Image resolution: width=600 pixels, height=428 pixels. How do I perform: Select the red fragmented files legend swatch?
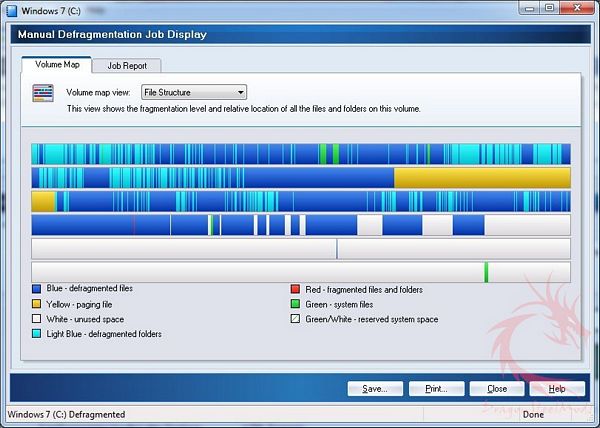click(295, 289)
